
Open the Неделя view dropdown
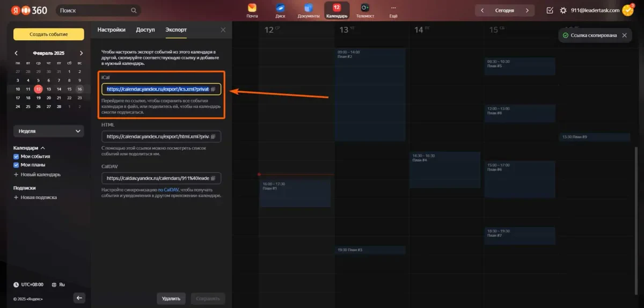(x=48, y=131)
